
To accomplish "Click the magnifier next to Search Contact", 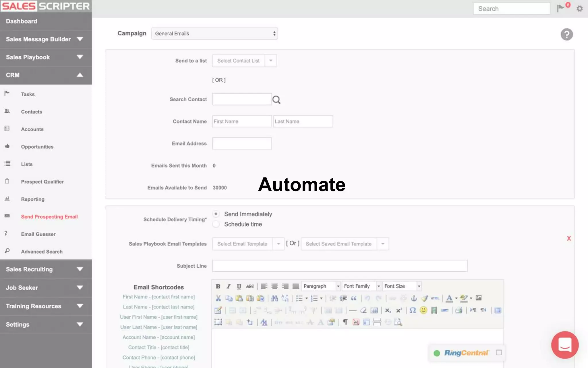I will click(x=276, y=100).
